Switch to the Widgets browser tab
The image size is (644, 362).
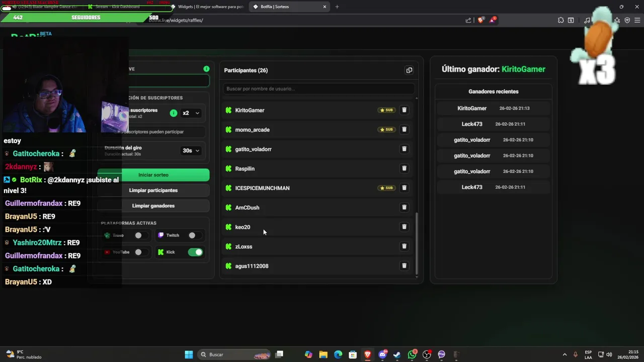[209, 7]
